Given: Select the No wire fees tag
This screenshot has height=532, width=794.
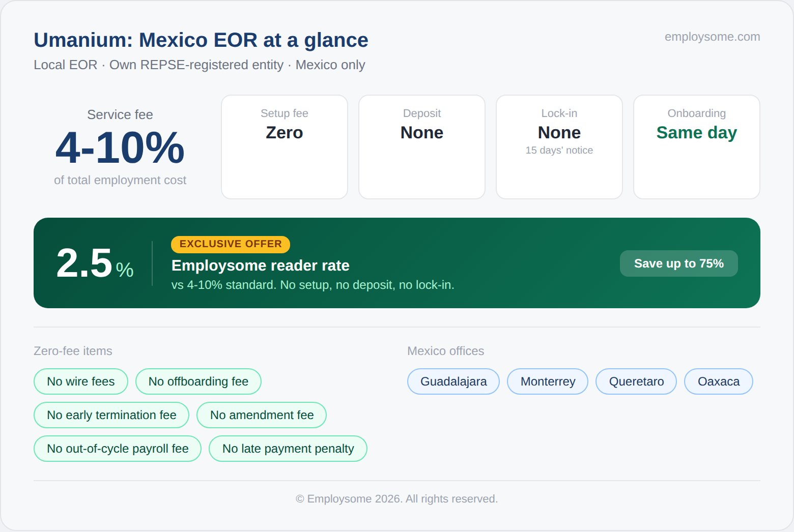Looking at the screenshot, I should 80,381.
